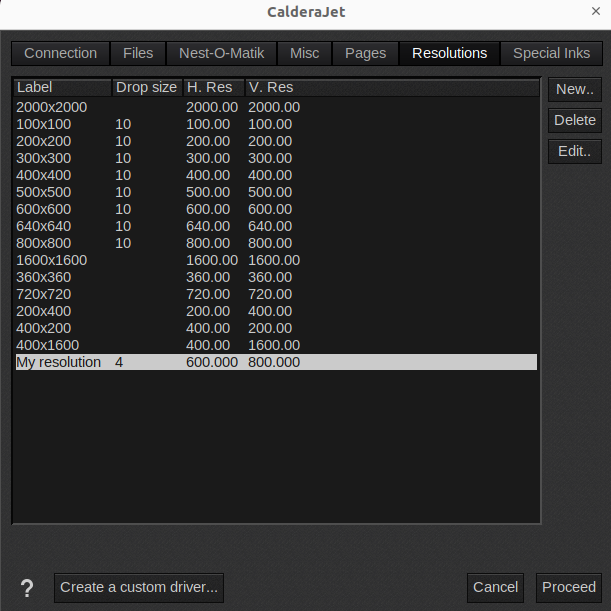Select the 800x800 resolution row

click(276, 243)
